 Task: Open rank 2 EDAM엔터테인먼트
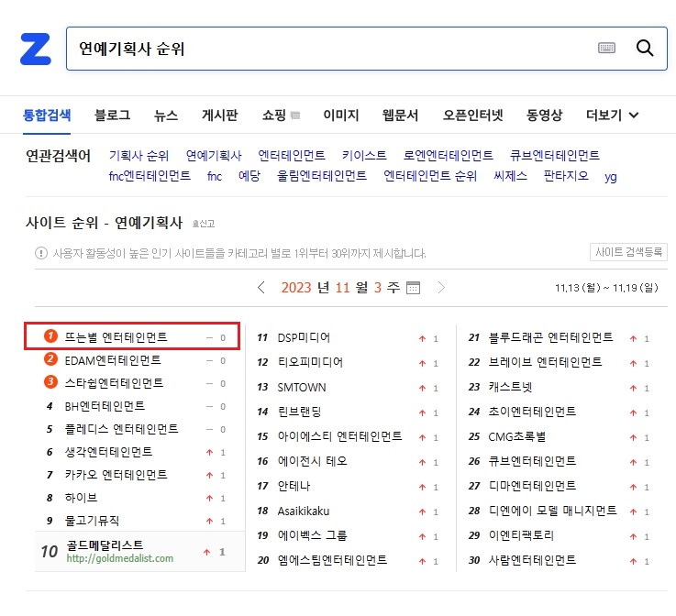[113, 360]
